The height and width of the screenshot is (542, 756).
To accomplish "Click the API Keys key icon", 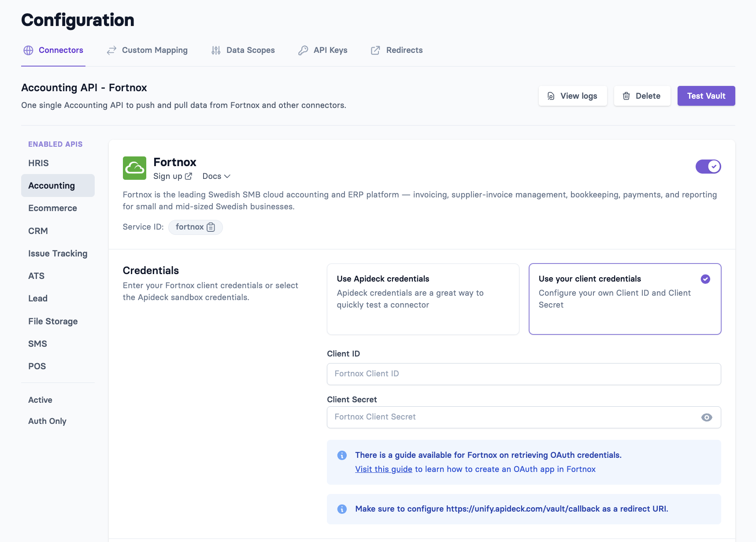I will [303, 50].
